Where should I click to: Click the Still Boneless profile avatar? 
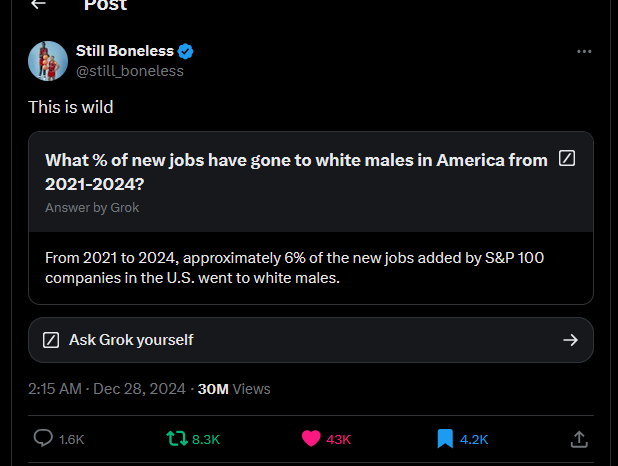pos(47,61)
